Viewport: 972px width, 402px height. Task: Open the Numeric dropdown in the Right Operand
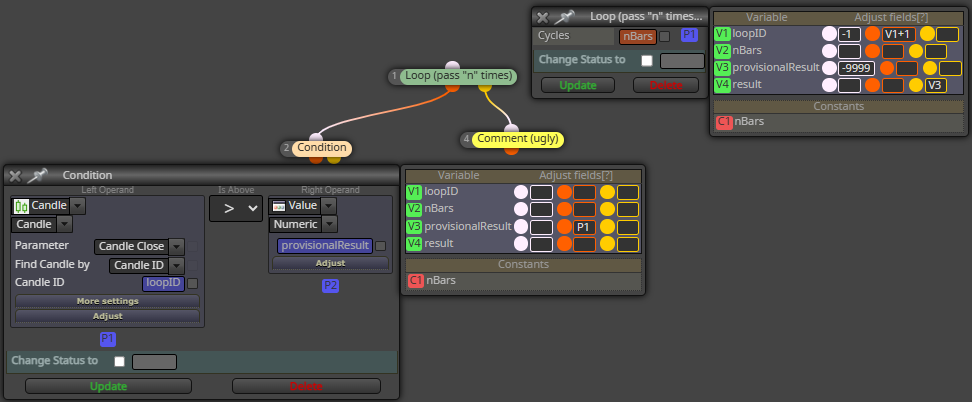click(330, 224)
